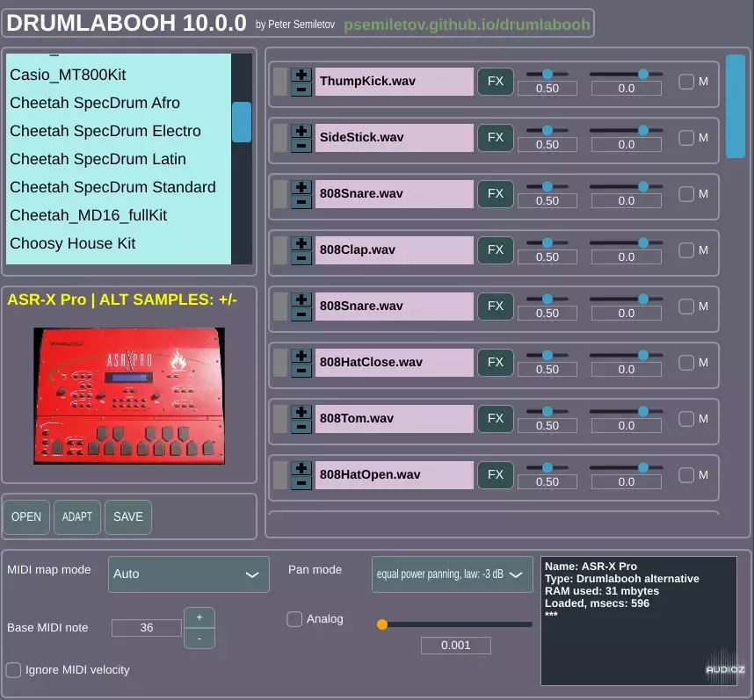Click minus button on 808HatClose.wav row

[301, 370]
